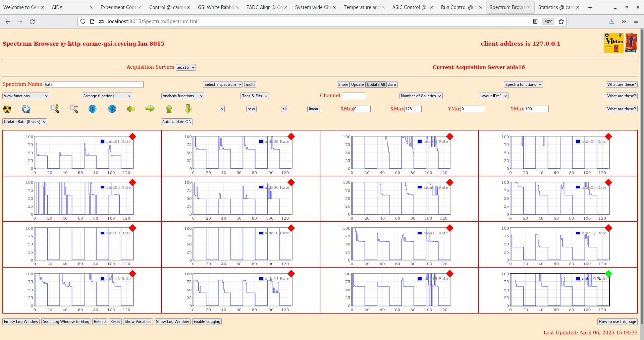644x340 pixels.
Task: Click the blue aida01 Rate legend swatch
Action: point(103,141)
